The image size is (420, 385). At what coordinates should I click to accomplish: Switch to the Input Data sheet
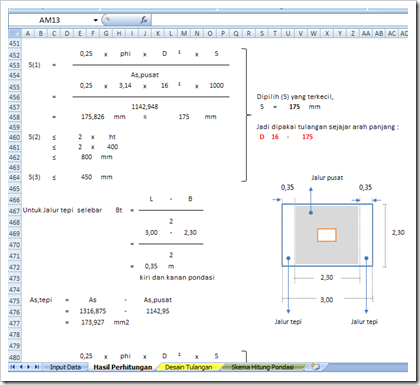click(x=65, y=367)
